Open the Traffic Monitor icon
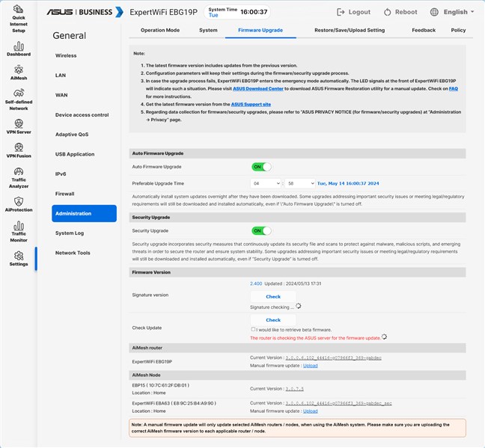 19,226
